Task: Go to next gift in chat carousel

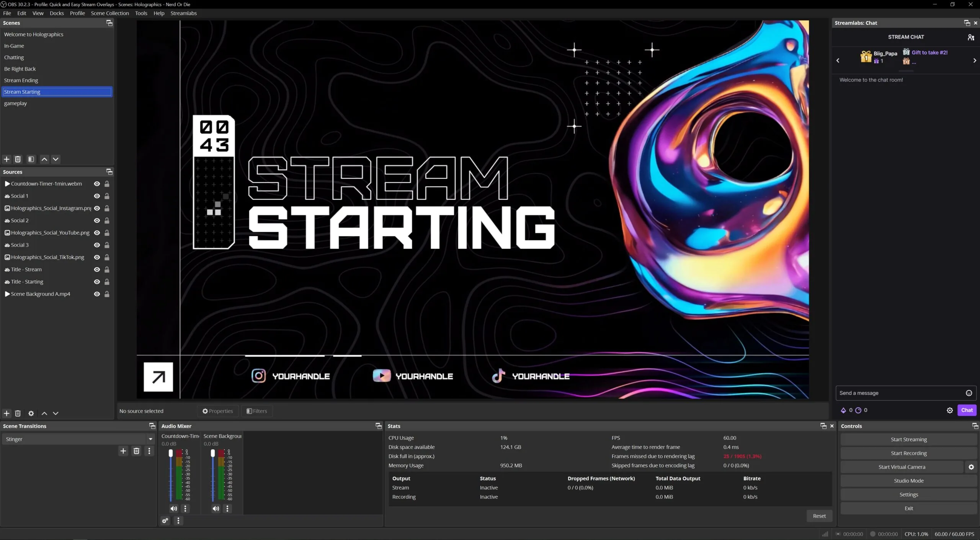Action: point(975,60)
